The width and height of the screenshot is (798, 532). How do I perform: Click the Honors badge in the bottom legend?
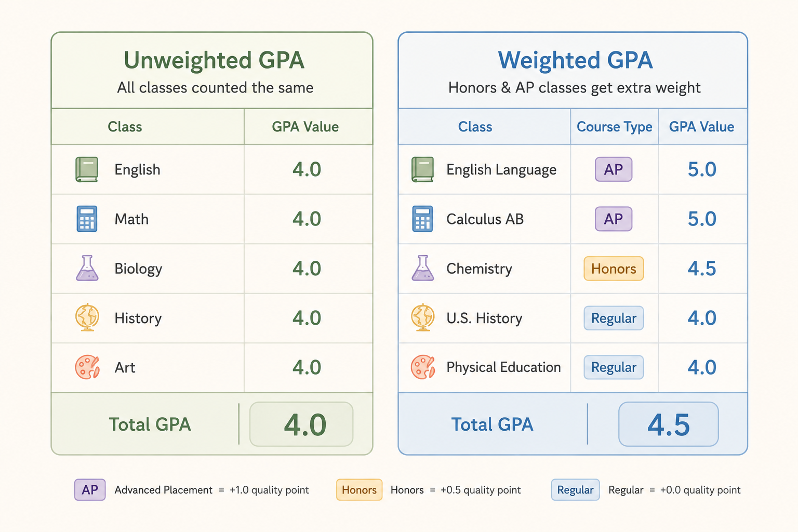coord(359,490)
